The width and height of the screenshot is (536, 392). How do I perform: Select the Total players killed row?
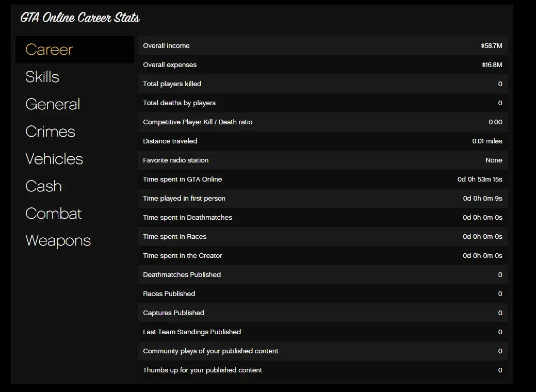322,84
